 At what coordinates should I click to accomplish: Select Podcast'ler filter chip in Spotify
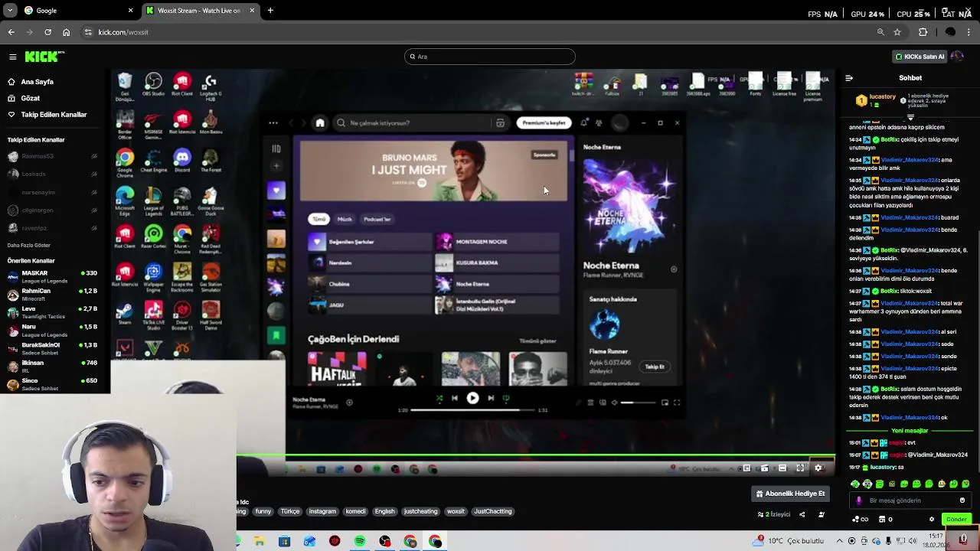(377, 220)
